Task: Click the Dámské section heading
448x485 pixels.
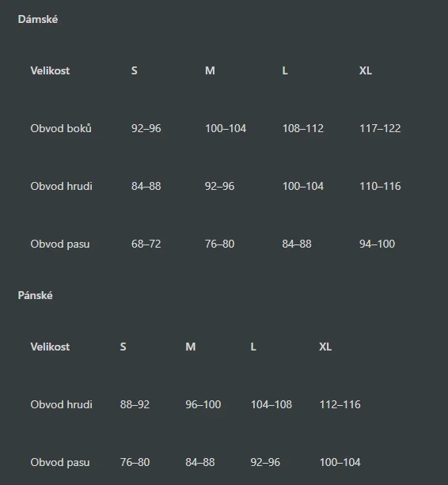Action: tap(38, 19)
